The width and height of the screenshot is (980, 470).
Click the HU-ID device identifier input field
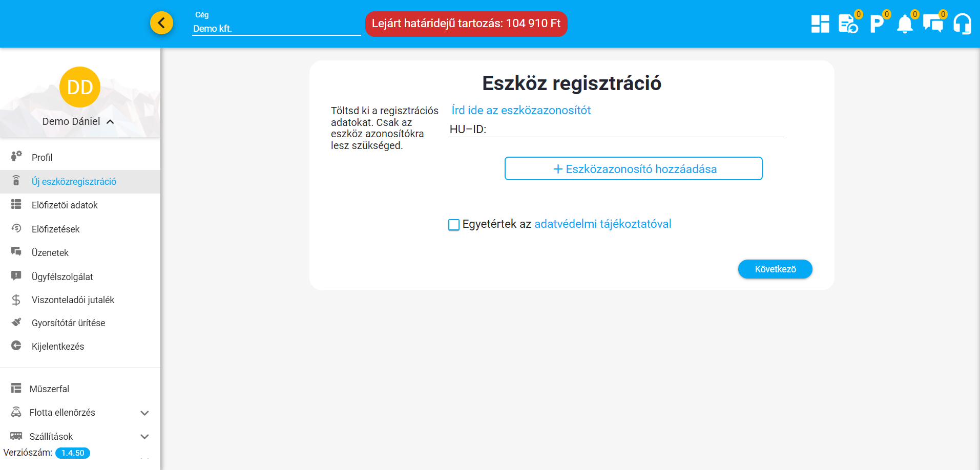634,130
